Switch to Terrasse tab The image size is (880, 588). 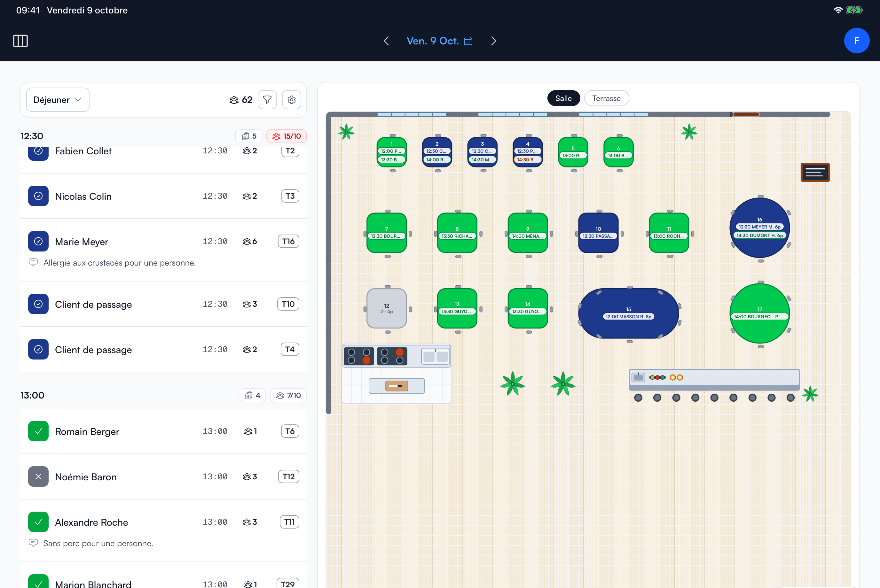click(x=606, y=98)
